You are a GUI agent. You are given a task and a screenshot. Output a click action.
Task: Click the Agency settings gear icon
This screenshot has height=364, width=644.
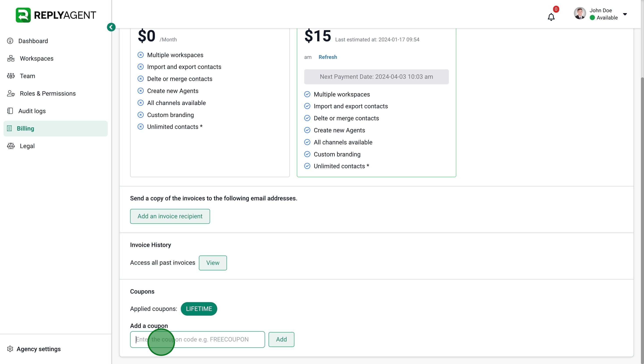pos(10,349)
